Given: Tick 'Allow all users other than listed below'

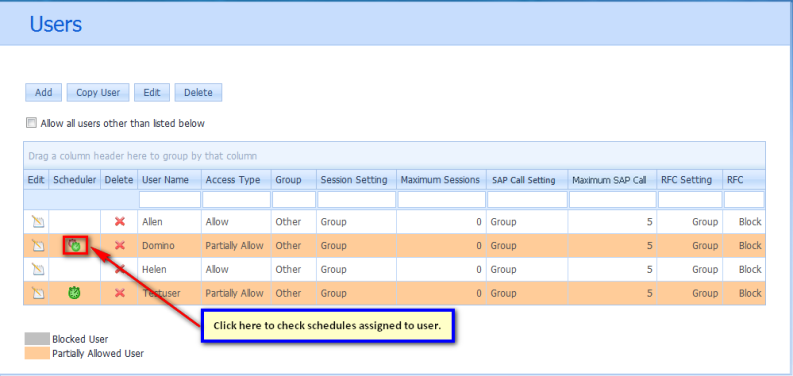Looking at the screenshot, I should coord(31,123).
